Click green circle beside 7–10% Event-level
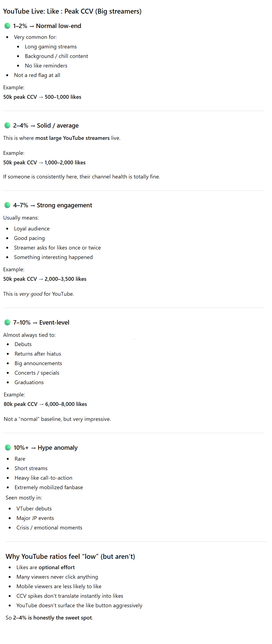Image resolution: width=272 pixels, height=644 pixels. (7, 322)
